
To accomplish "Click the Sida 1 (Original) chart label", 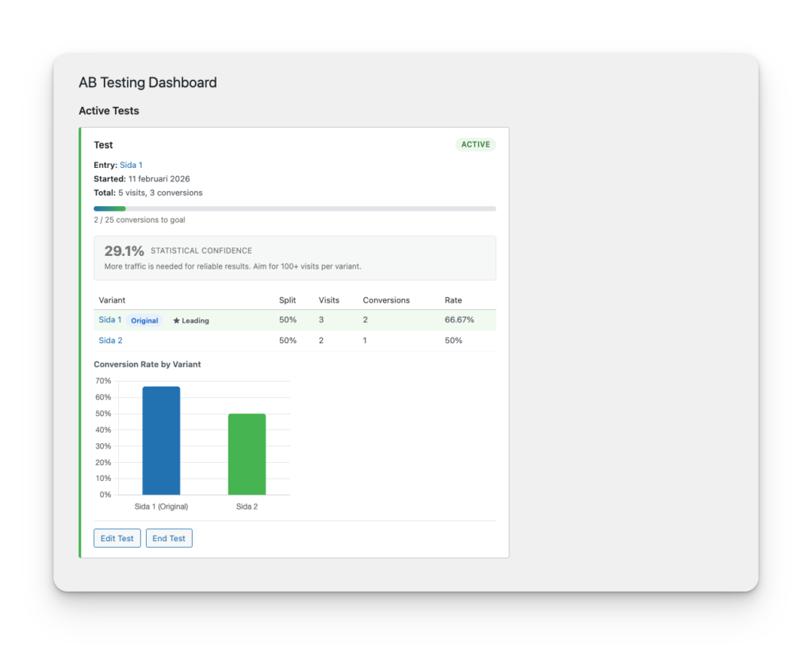I will [161, 506].
